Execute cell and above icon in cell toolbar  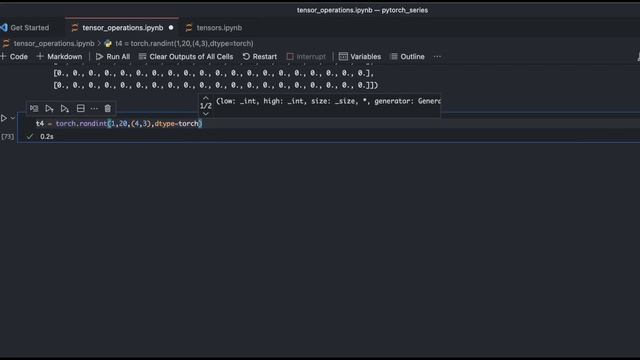[49, 109]
